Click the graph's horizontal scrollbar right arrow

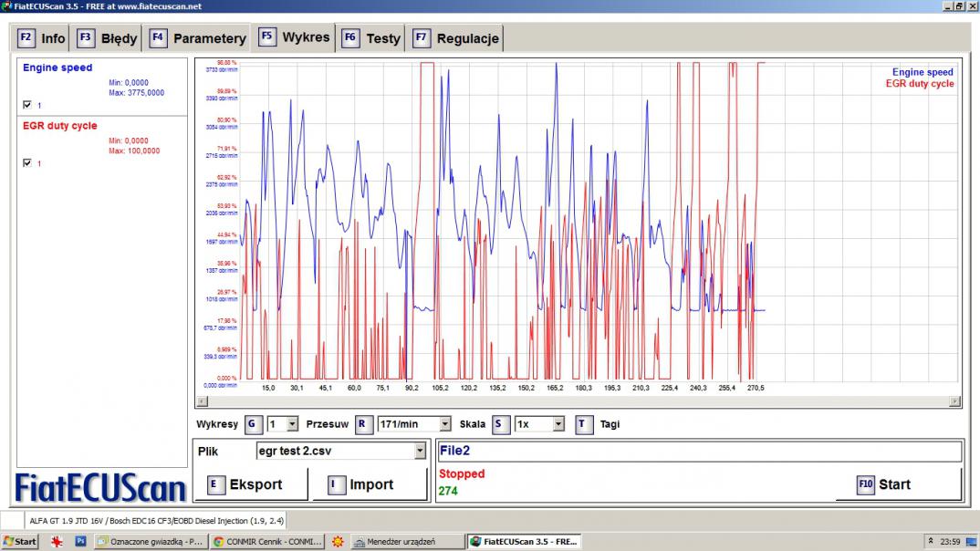(x=955, y=401)
